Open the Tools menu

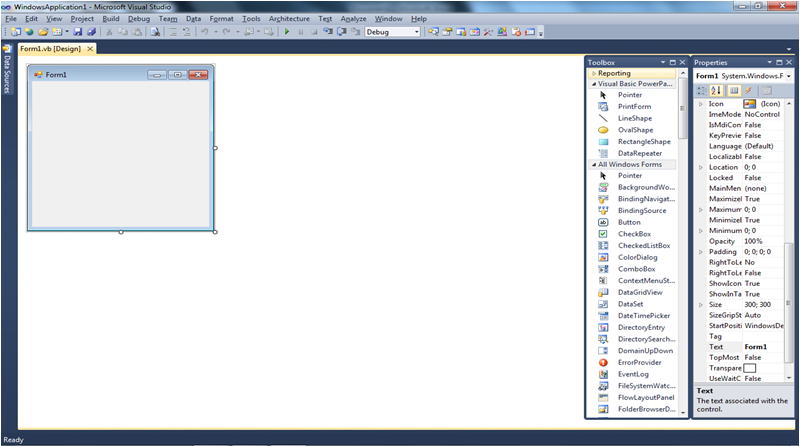[251, 18]
